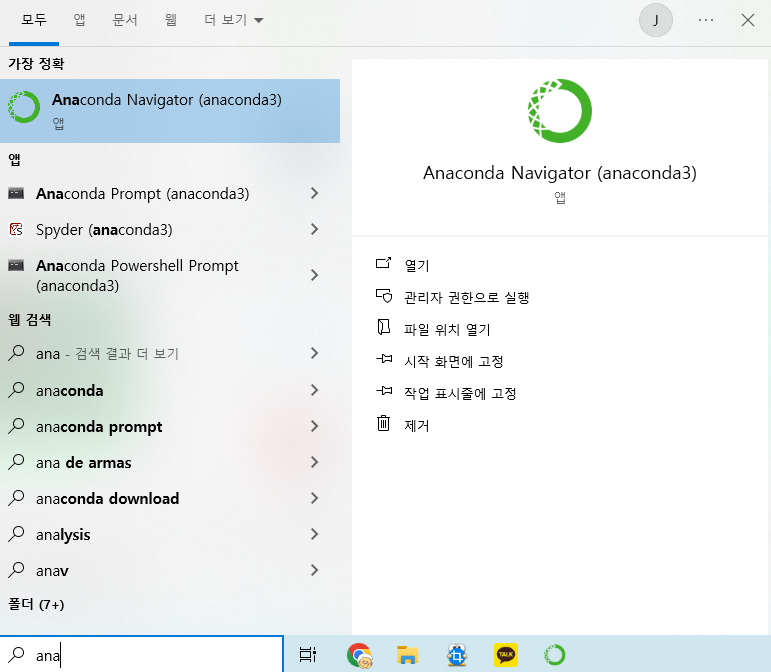Switch to the 문서 tab
Viewport: 771px width, 672px height.
tap(125, 20)
